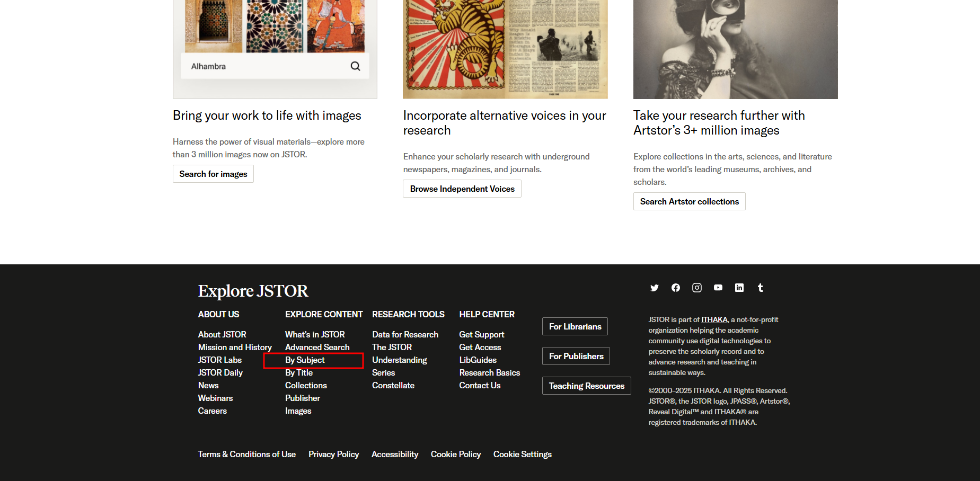Open JSTOR's Twitter page icon

(x=655, y=288)
